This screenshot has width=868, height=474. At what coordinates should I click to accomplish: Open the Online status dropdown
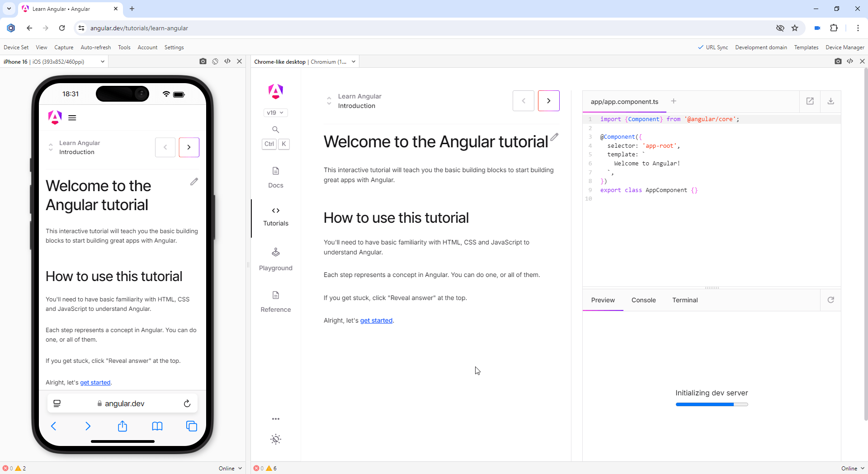(x=230, y=468)
